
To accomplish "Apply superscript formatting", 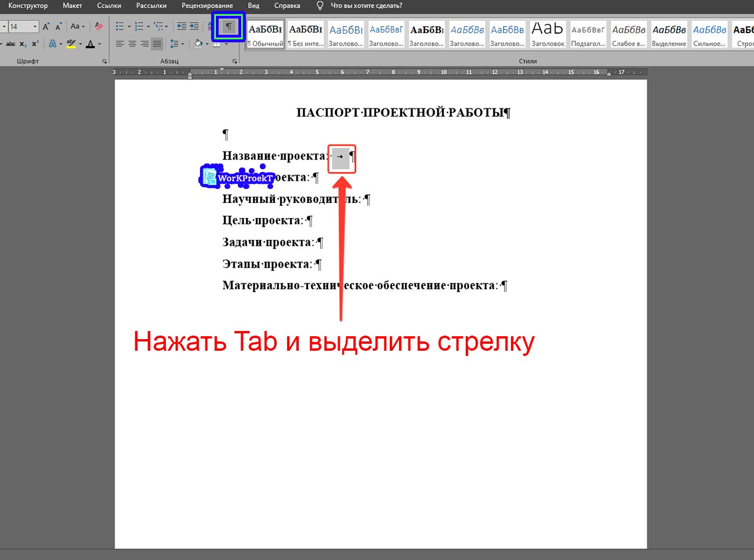I will [x=35, y=43].
